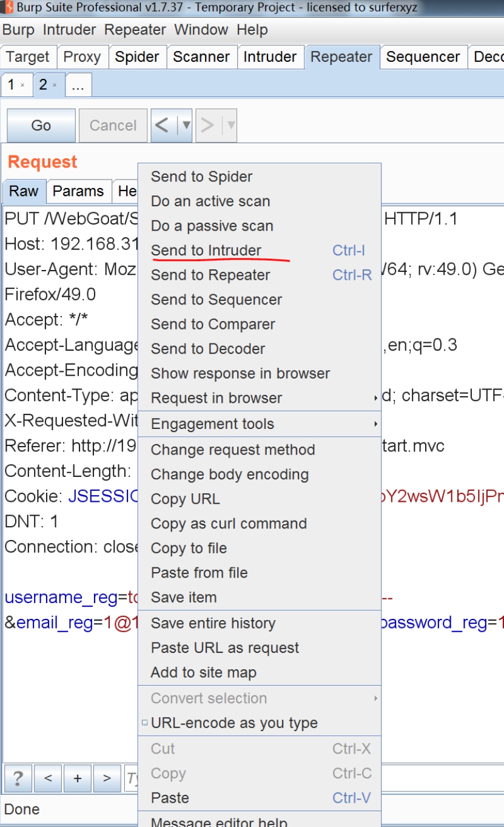Viewport: 504px width, 827px height.
Task: Click the Burp Suite logo icon in title bar
Action: pyautogui.click(x=8, y=8)
